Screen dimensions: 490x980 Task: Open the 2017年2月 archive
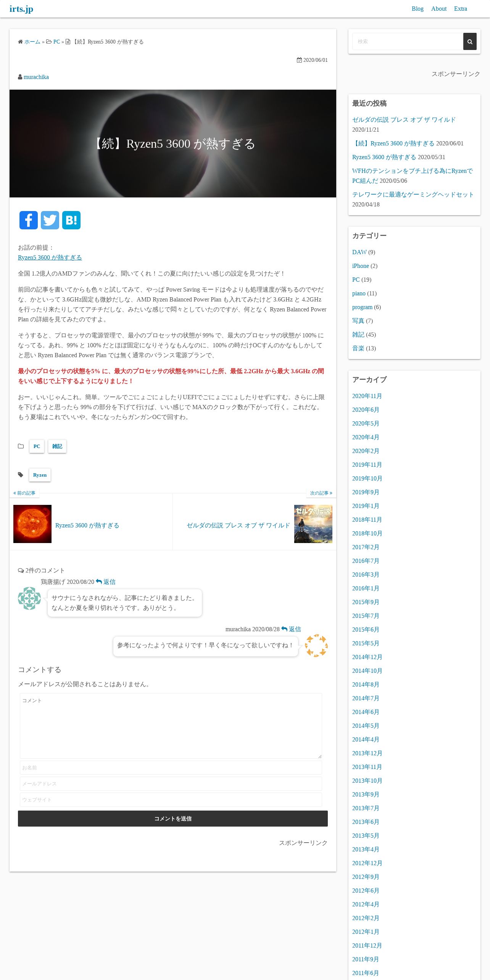tap(366, 547)
